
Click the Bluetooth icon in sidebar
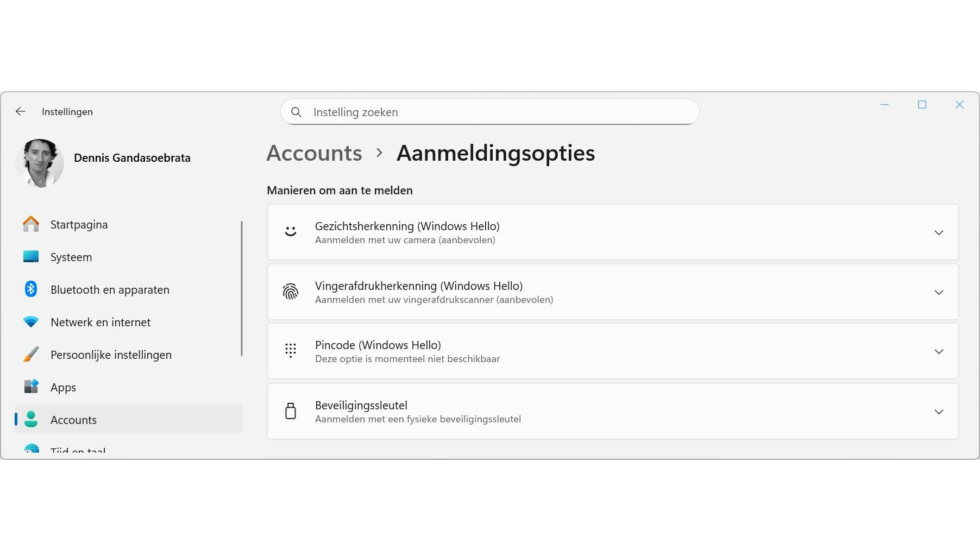click(31, 289)
